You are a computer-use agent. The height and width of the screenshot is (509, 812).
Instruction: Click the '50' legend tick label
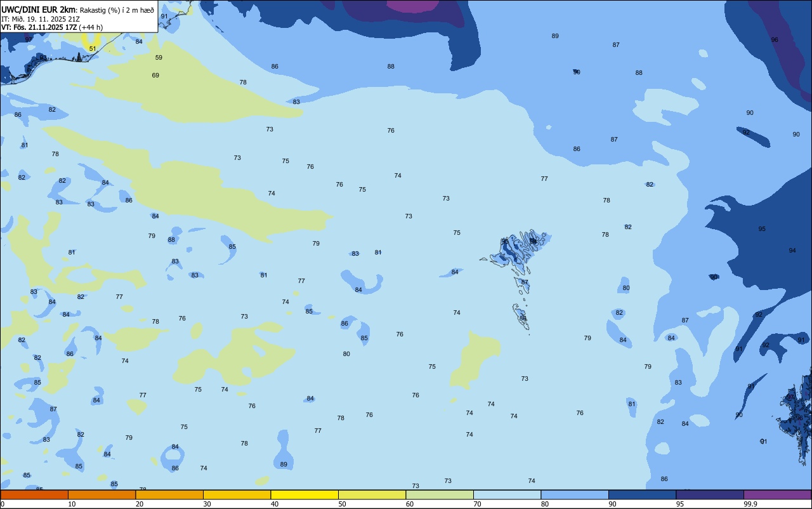pos(342,504)
